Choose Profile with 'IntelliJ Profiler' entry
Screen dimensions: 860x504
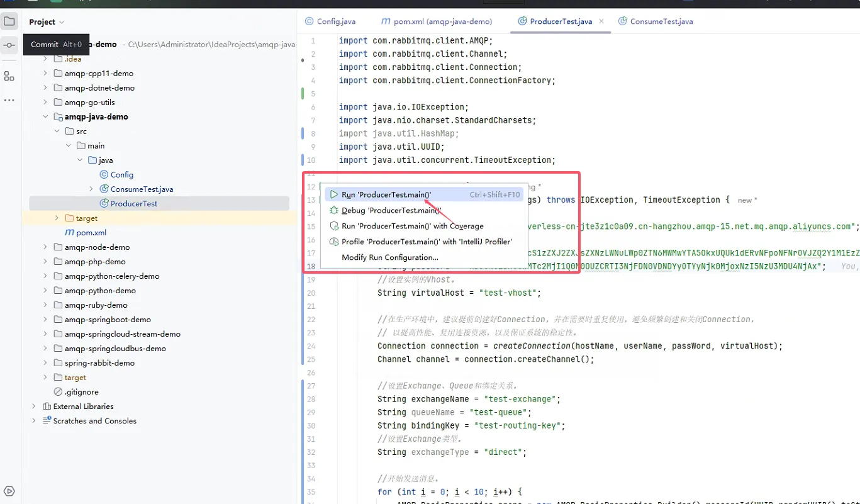(x=423, y=242)
